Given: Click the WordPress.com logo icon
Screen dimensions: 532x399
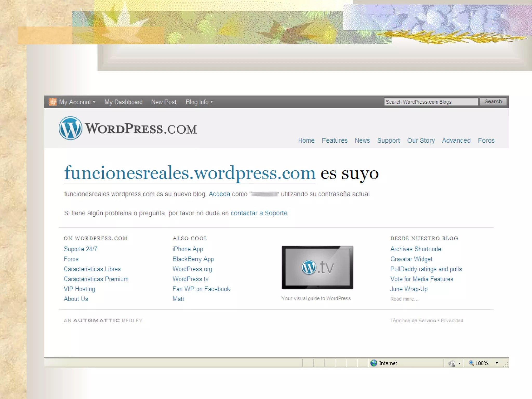Looking at the screenshot, I should tap(70, 128).
